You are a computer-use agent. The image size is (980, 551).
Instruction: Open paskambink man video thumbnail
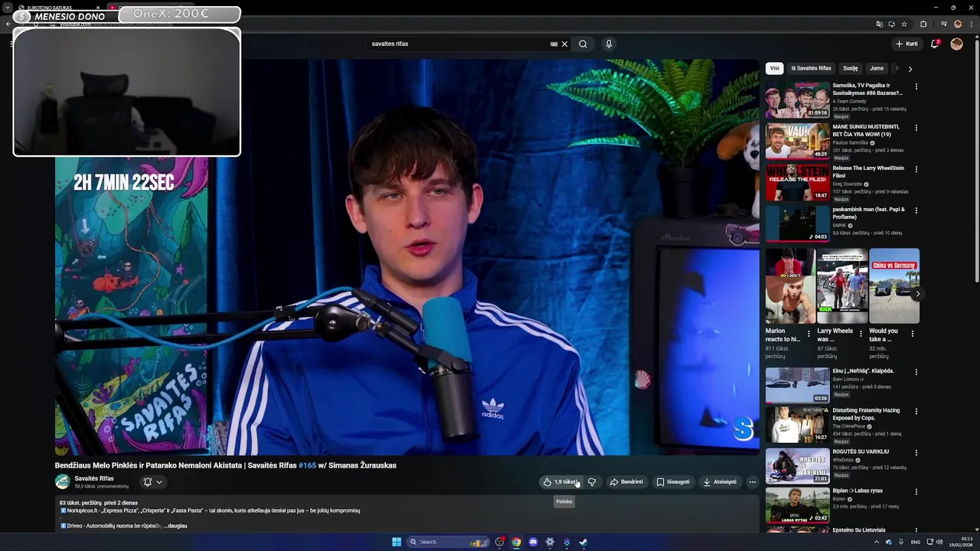(797, 223)
